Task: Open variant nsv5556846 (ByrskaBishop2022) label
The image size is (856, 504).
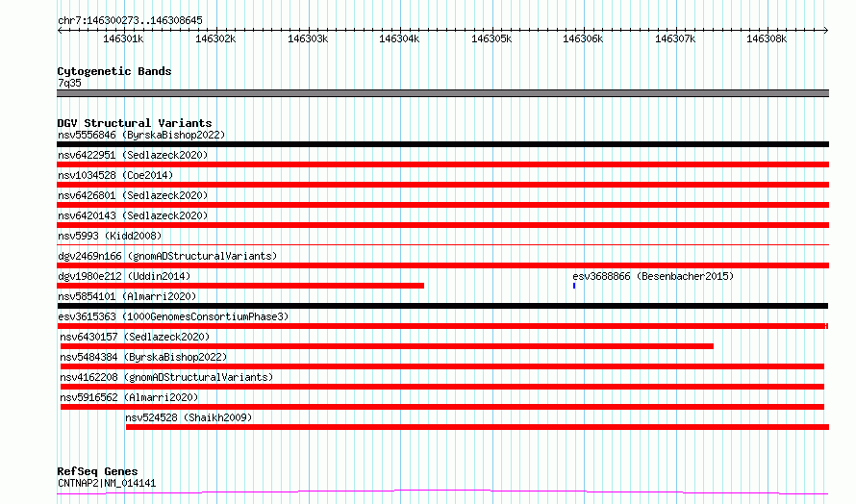Action: 141,135
